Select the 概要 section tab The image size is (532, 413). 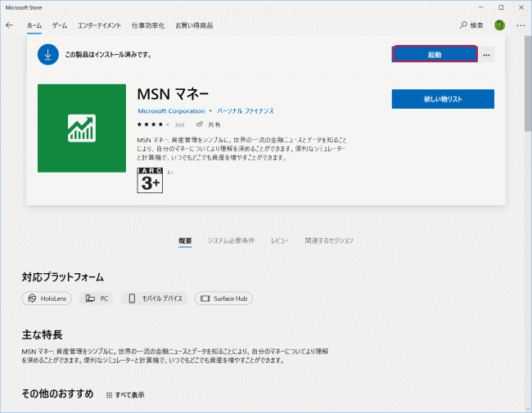point(185,240)
